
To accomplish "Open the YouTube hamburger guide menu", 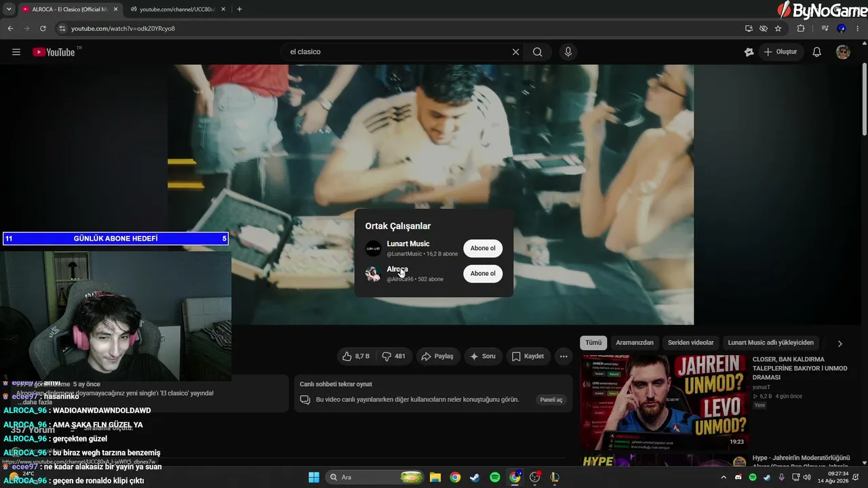I will point(16,52).
